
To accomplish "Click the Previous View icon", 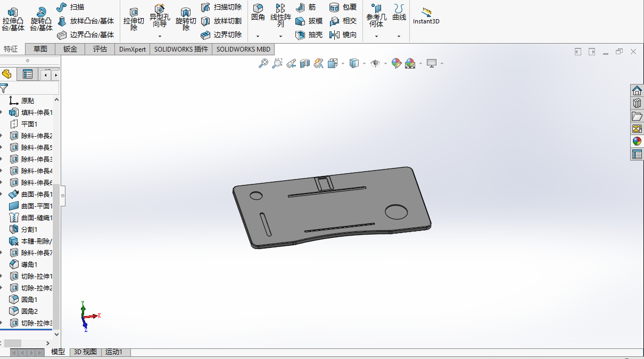I will [291, 63].
